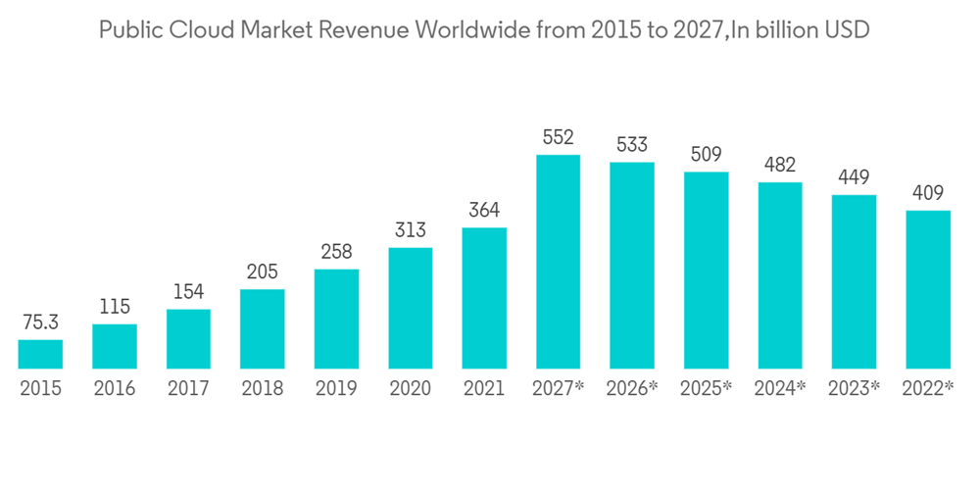The height and width of the screenshot is (494, 980).
Task: Click the 2019 bar
Action: tap(336, 319)
